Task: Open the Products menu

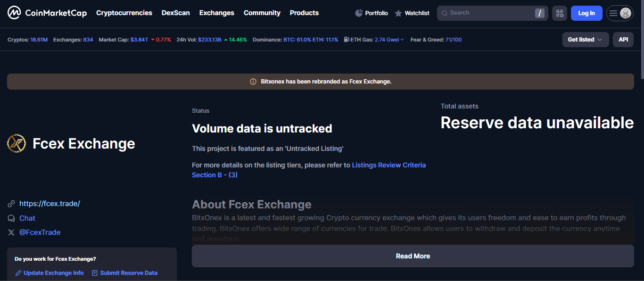Action: click(x=304, y=13)
